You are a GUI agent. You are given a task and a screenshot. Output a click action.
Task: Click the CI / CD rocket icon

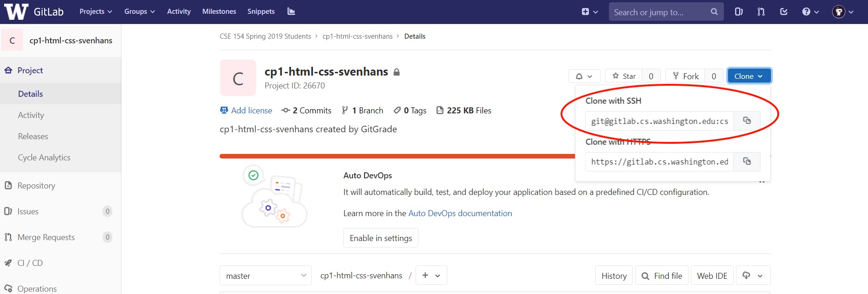(8, 263)
